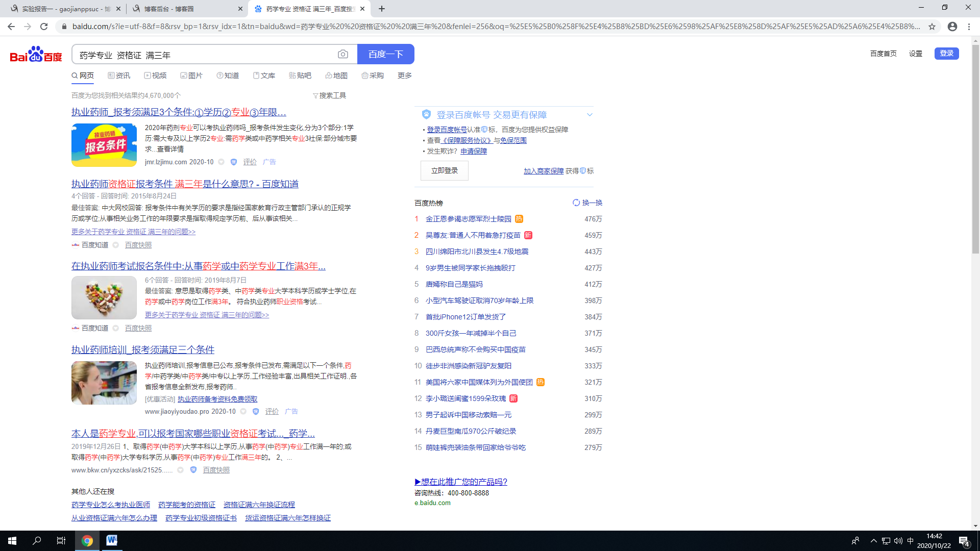Click the 报名条件 result thumbnail

(104, 145)
